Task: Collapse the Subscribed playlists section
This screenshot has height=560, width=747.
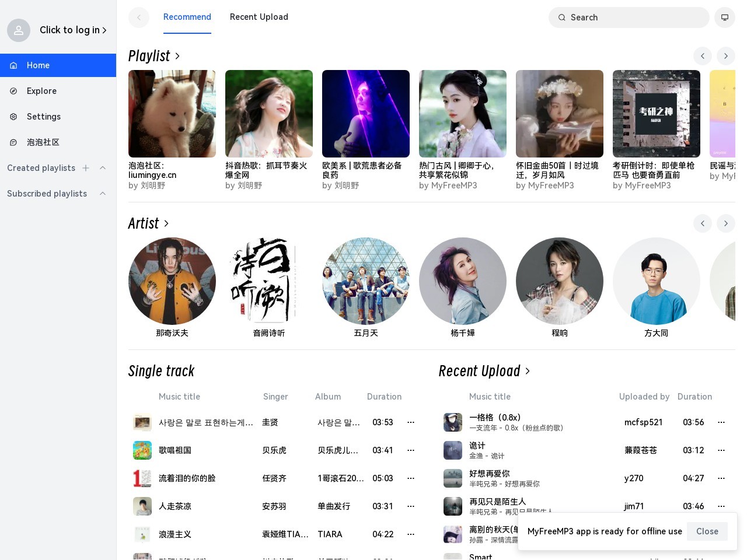Action: click(x=103, y=194)
